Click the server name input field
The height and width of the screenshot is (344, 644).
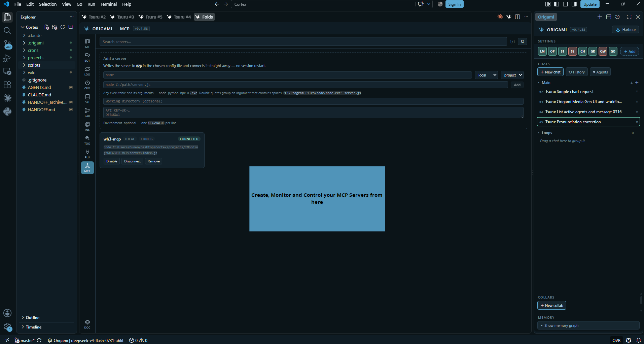tap(287, 75)
